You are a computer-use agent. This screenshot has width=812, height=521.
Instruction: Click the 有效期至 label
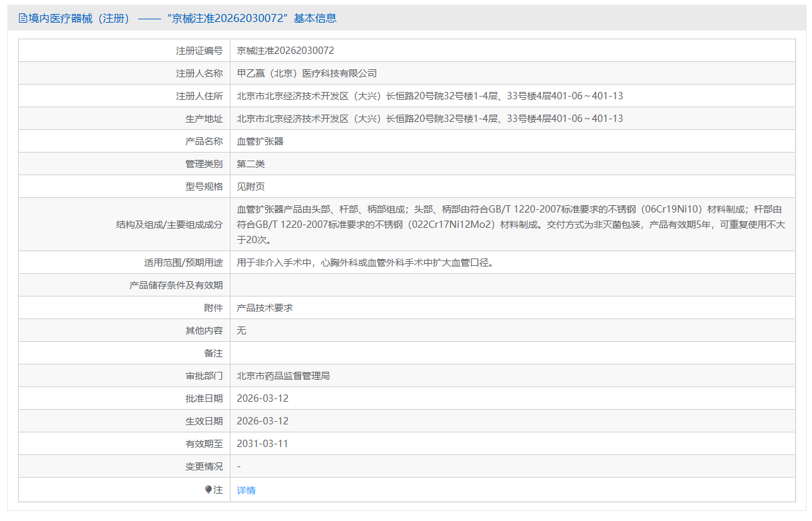pos(204,444)
